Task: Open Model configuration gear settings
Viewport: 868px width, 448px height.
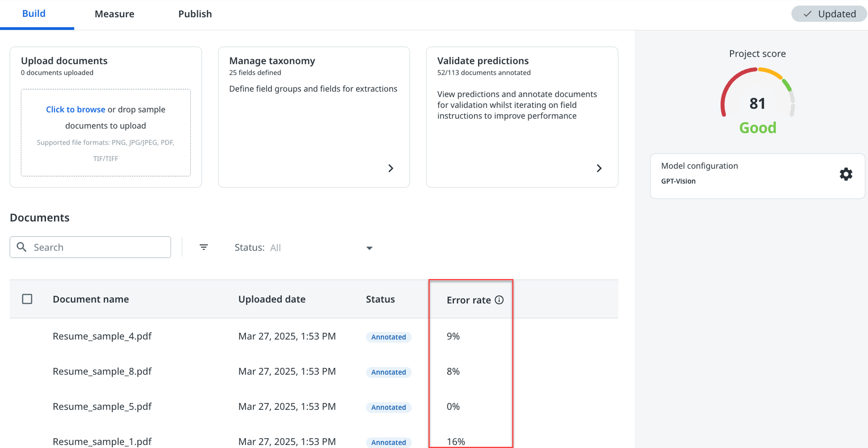Action: pyautogui.click(x=846, y=174)
